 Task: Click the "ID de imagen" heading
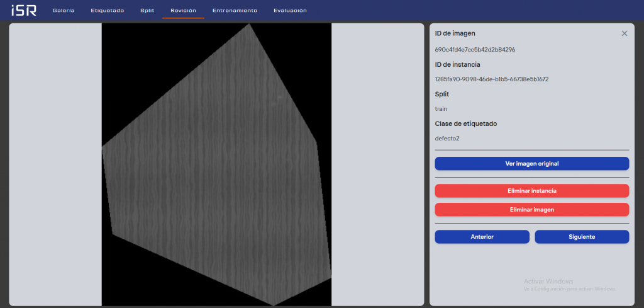tap(455, 33)
